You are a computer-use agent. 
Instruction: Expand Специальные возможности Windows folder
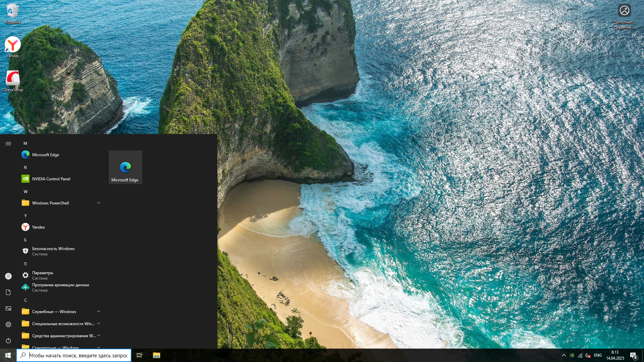pos(60,324)
